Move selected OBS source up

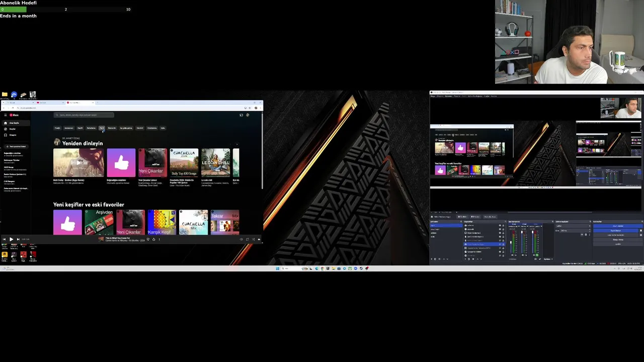[477, 259]
